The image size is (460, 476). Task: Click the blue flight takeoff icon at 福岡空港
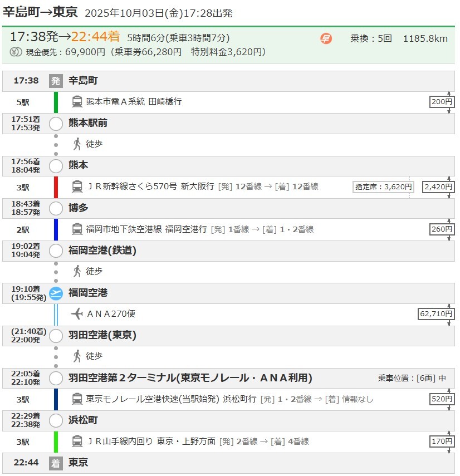tap(56, 293)
